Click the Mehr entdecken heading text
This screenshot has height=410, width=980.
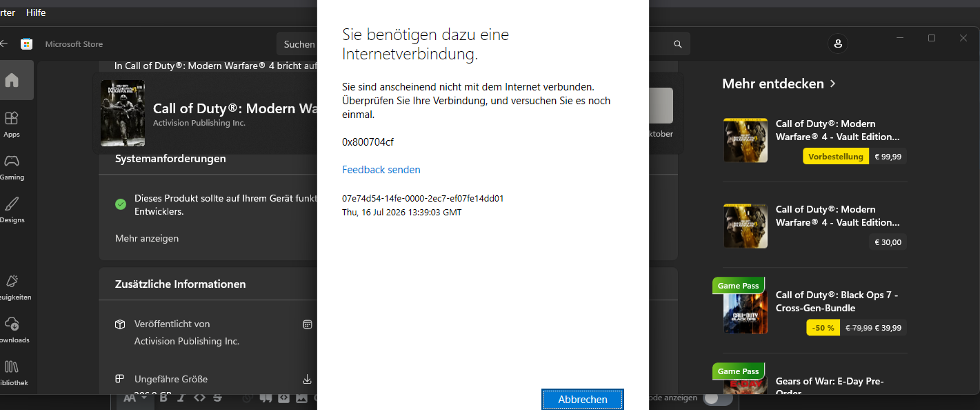[773, 84]
